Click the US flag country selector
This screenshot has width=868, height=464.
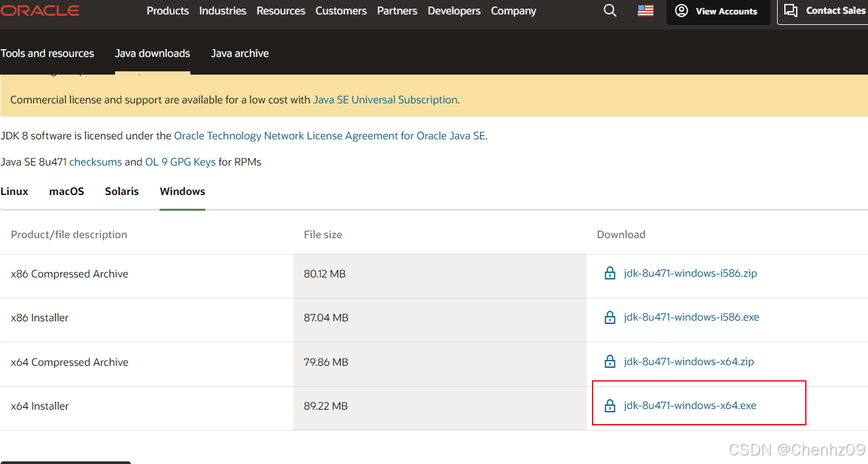coord(646,10)
